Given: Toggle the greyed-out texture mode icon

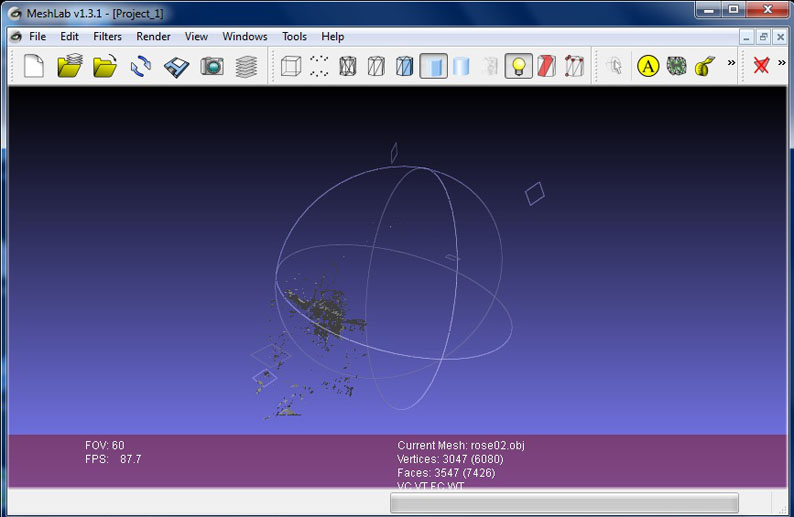Looking at the screenshot, I should click(x=490, y=66).
